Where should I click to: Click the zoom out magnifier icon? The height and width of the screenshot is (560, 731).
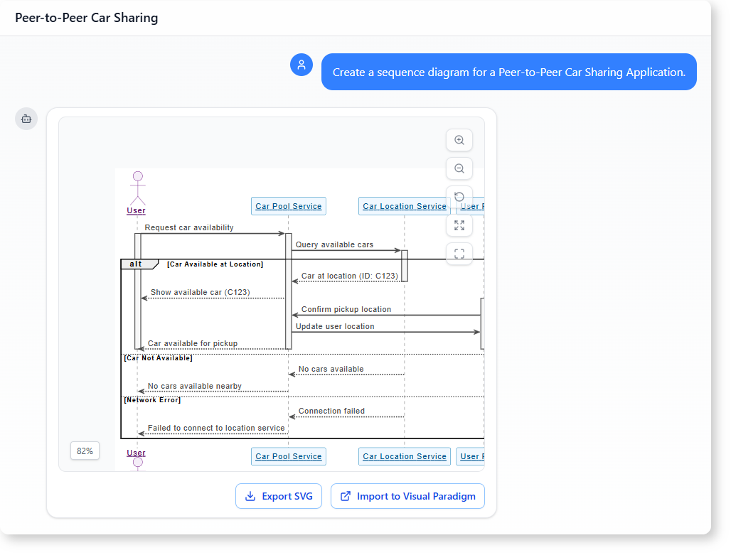pos(459,168)
